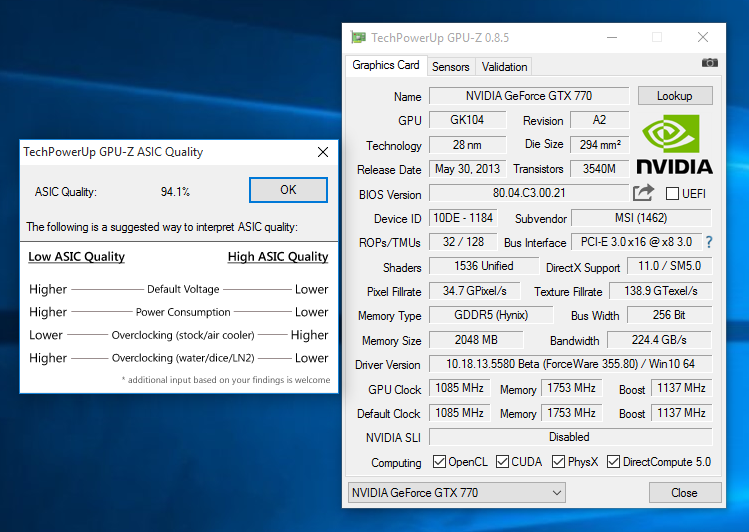Viewport: 749px width, 532px height.
Task: Click the Name field showing NVIDIA GeForce GTX 770
Action: tap(529, 96)
